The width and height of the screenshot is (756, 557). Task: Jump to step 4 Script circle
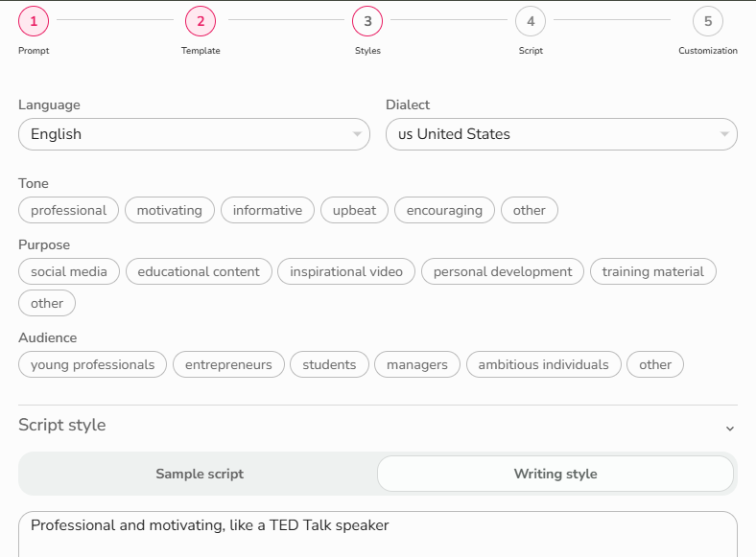(531, 21)
